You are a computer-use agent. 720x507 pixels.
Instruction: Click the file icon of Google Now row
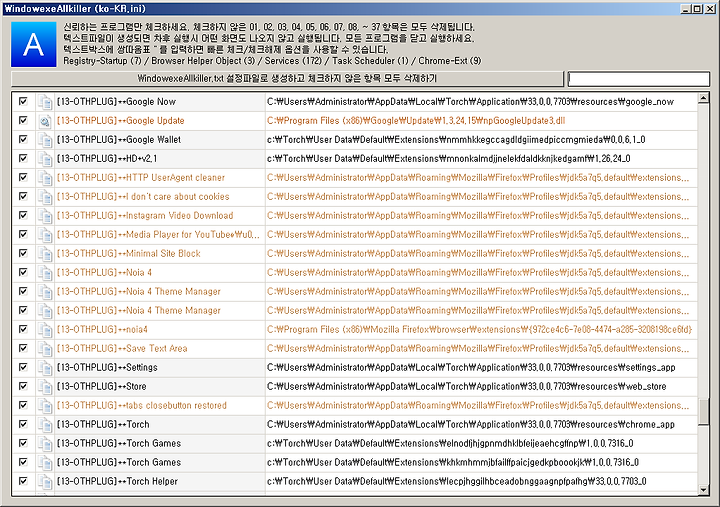(x=45, y=102)
